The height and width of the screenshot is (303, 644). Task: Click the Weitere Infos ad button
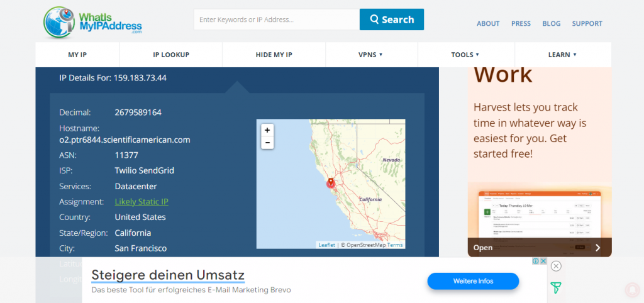pyautogui.click(x=473, y=281)
